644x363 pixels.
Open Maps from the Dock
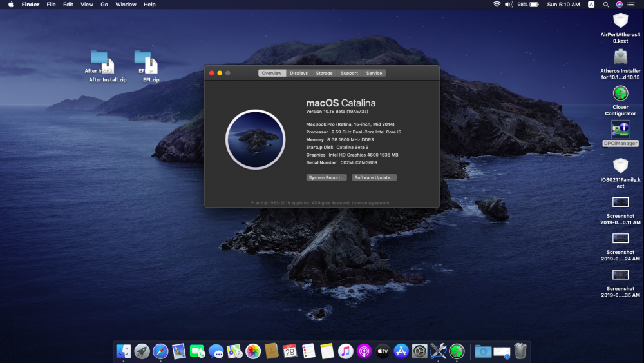(234, 351)
